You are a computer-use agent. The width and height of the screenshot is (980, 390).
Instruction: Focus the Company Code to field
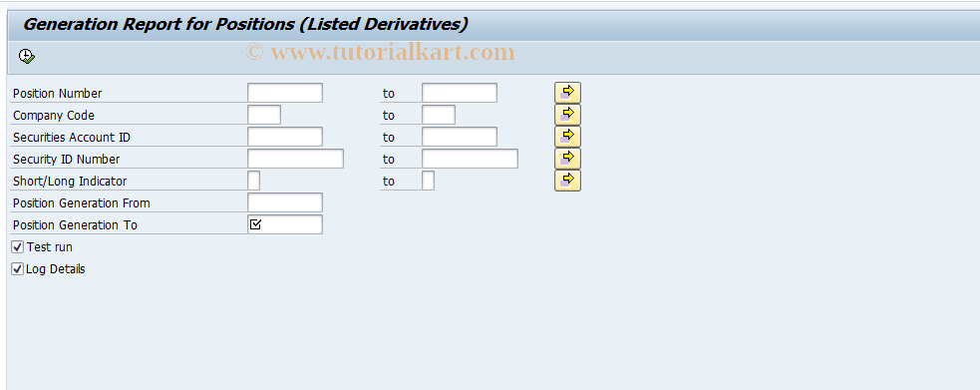coord(439,115)
